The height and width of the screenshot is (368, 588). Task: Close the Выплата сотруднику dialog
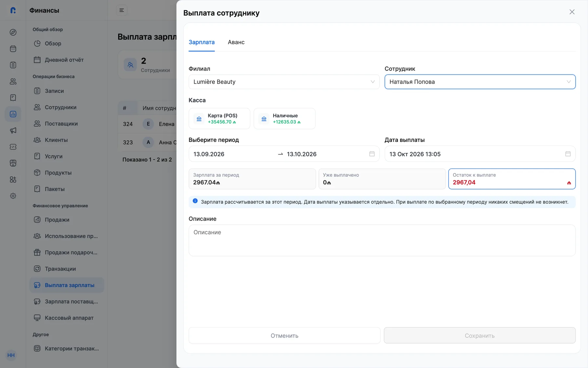(572, 12)
